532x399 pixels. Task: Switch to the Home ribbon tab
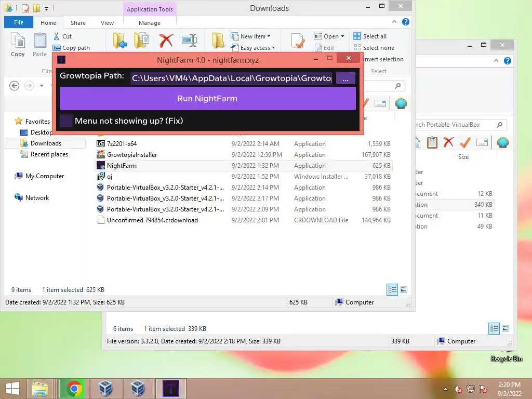[48, 23]
